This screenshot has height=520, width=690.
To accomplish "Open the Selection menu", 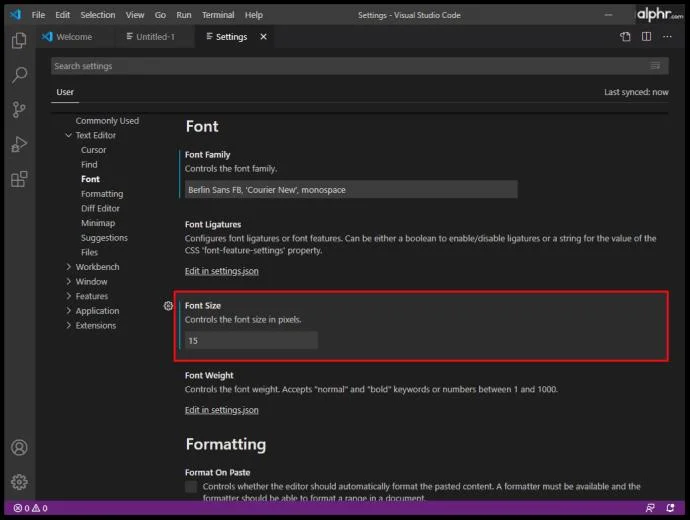I will [98, 15].
